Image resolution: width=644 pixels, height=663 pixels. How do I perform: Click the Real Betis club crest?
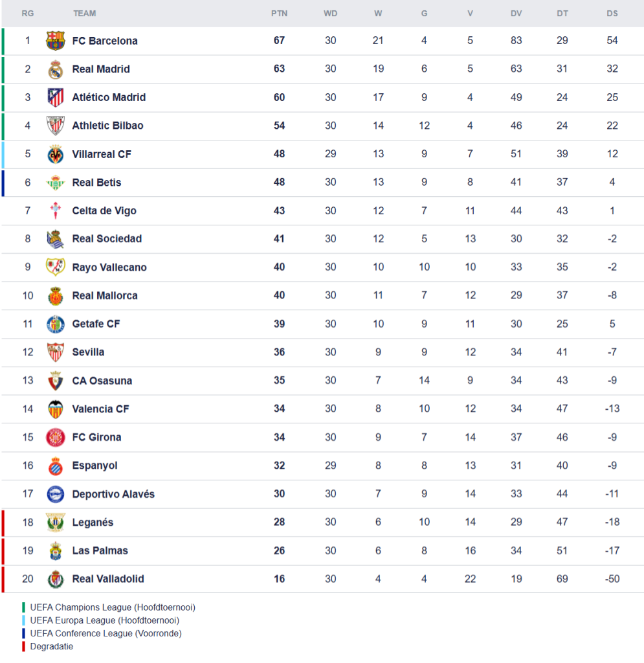(56, 183)
